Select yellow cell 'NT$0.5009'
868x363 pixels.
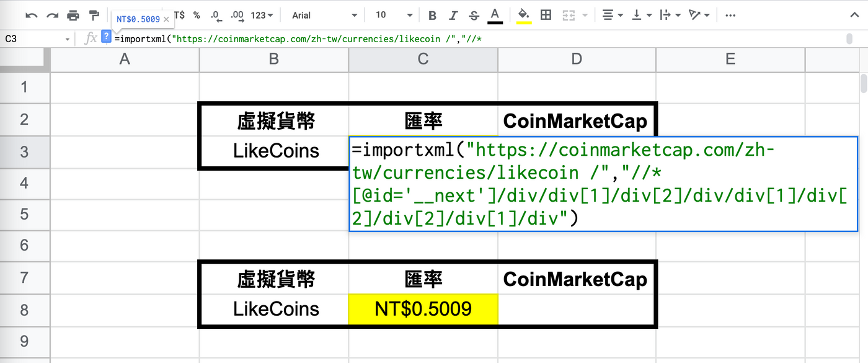tap(423, 309)
